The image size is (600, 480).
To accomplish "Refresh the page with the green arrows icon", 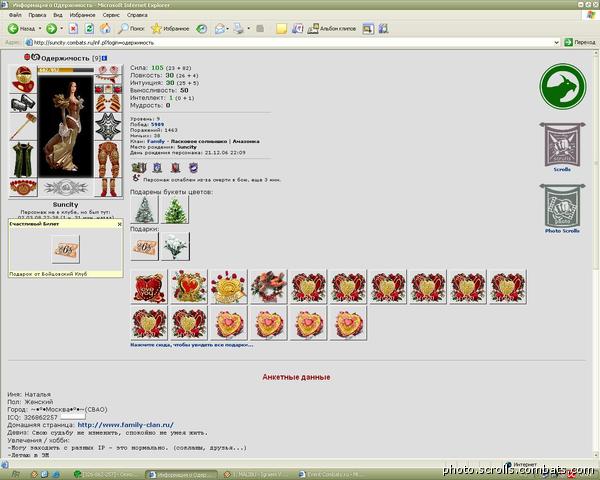I will click(89, 29).
